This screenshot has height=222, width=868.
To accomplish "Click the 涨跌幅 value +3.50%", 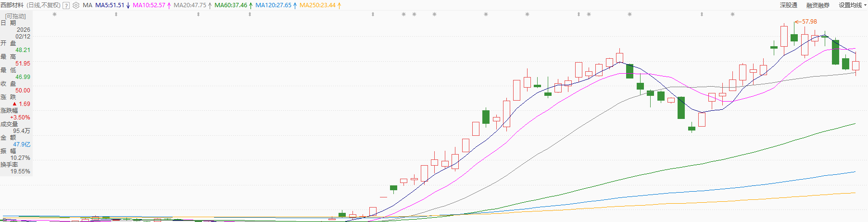I will 20,118.
